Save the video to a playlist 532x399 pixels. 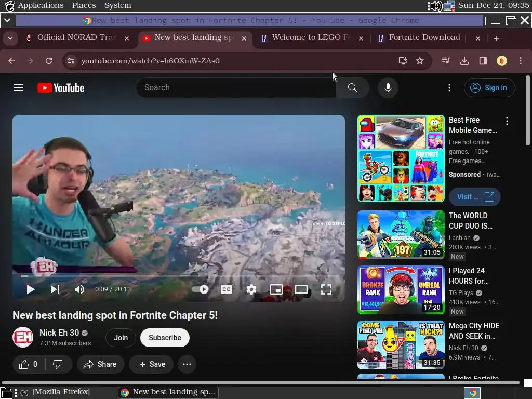coord(151,364)
